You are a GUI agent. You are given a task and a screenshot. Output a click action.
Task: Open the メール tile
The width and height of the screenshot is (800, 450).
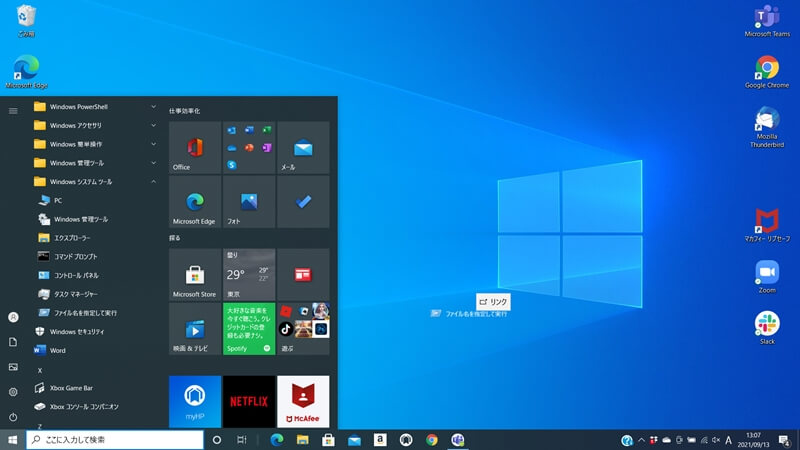pyautogui.click(x=303, y=147)
